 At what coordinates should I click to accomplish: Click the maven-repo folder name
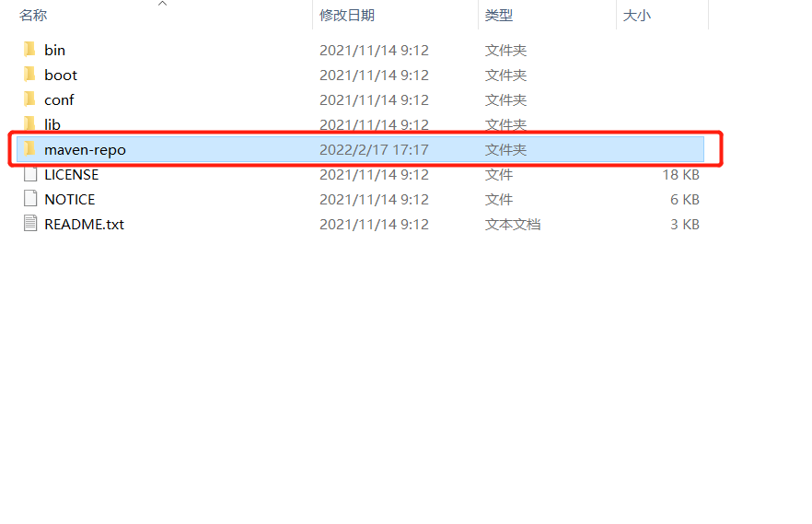click(x=85, y=149)
